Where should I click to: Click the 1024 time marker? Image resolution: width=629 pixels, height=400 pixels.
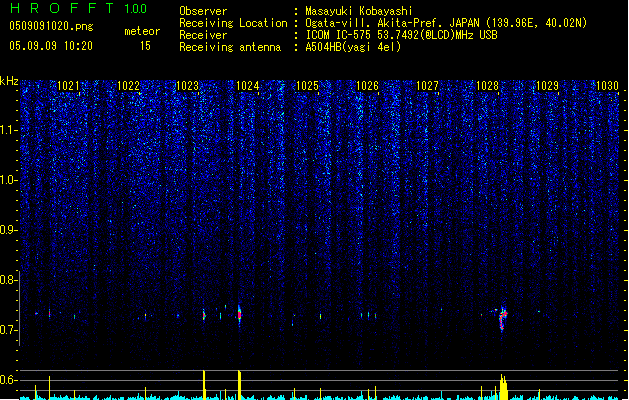248,86
